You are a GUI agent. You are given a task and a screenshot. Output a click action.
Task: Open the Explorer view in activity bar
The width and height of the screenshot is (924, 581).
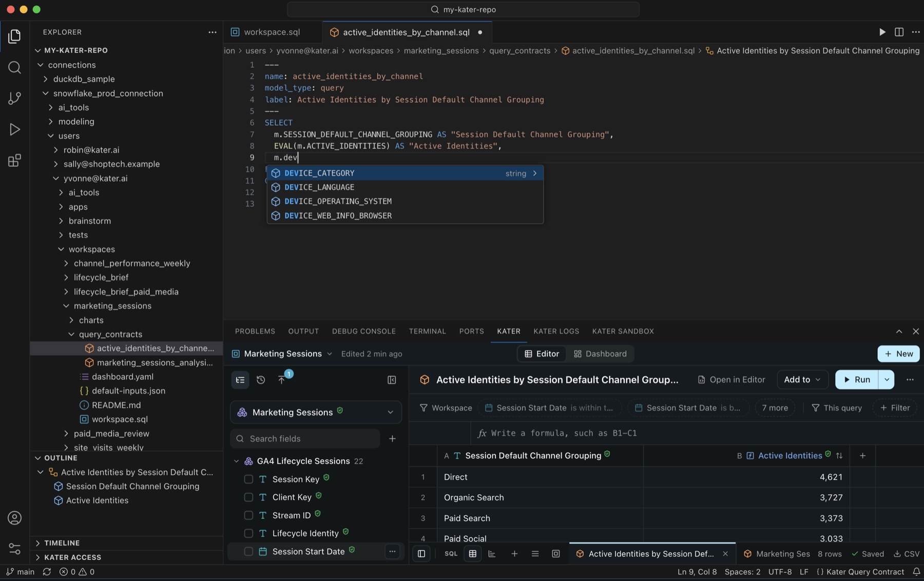(14, 36)
